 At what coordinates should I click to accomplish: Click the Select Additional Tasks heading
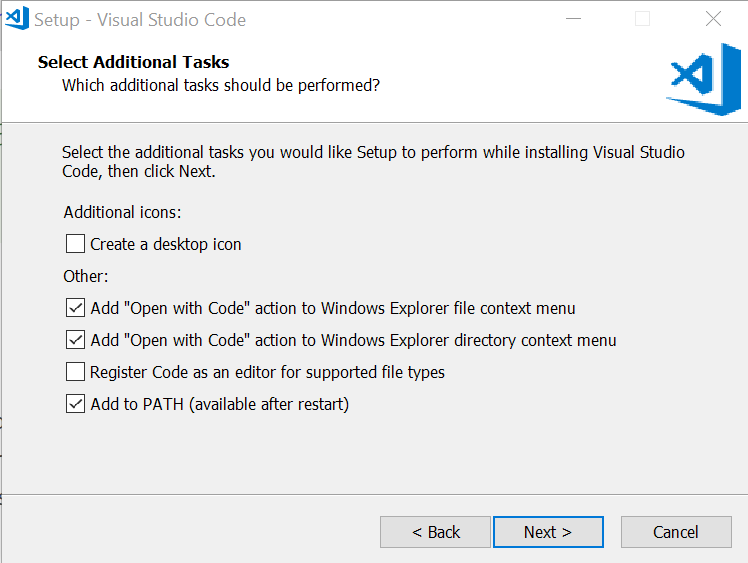[x=133, y=62]
